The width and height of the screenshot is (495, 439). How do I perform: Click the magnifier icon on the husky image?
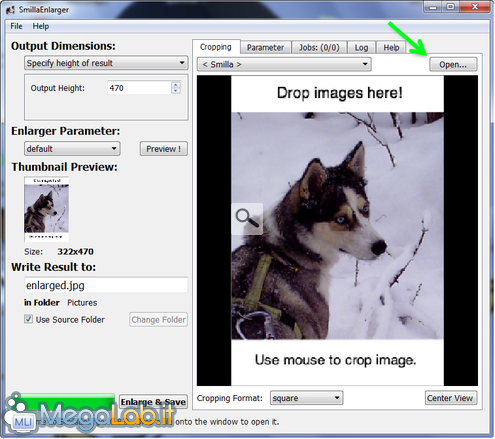pyautogui.click(x=247, y=218)
